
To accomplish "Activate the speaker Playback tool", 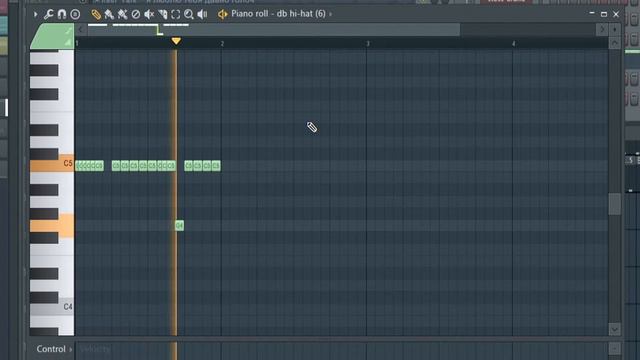I will pyautogui.click(x=202, y=14).
